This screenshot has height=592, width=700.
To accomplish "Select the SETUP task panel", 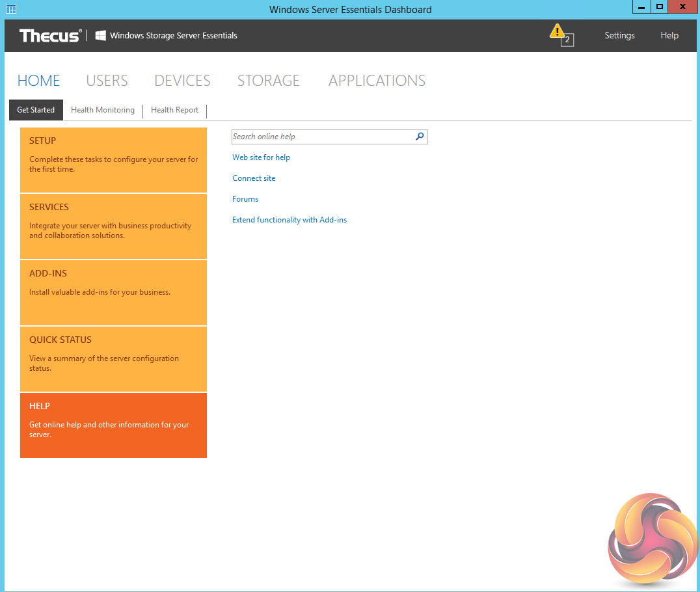I will point(113,159).
